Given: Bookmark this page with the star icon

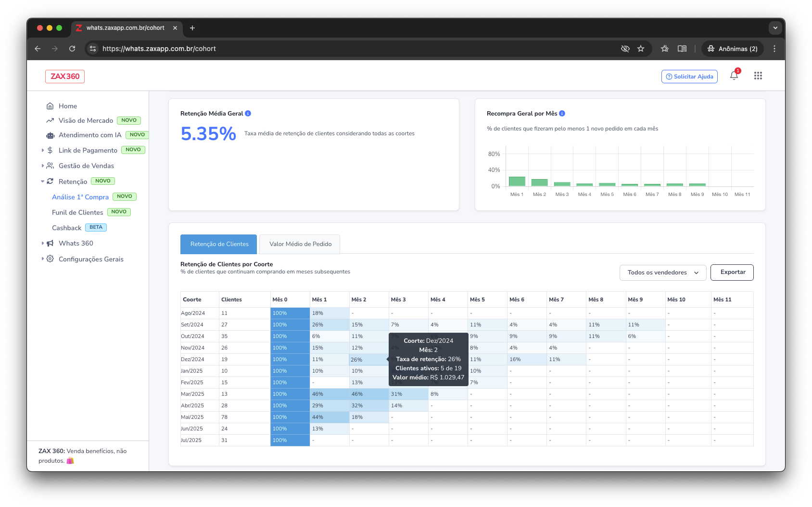Looking at the screenshot, I should [x=641, y=49].
